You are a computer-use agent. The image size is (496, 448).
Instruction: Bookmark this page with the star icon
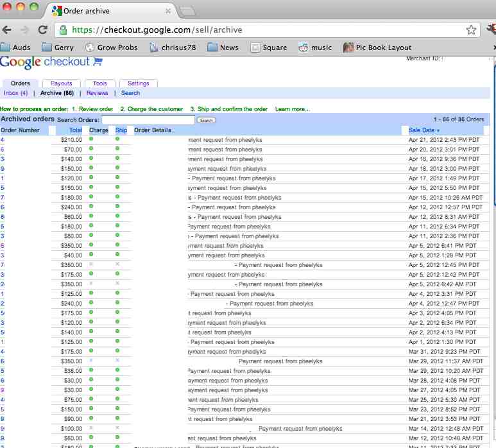pos(471,30)
